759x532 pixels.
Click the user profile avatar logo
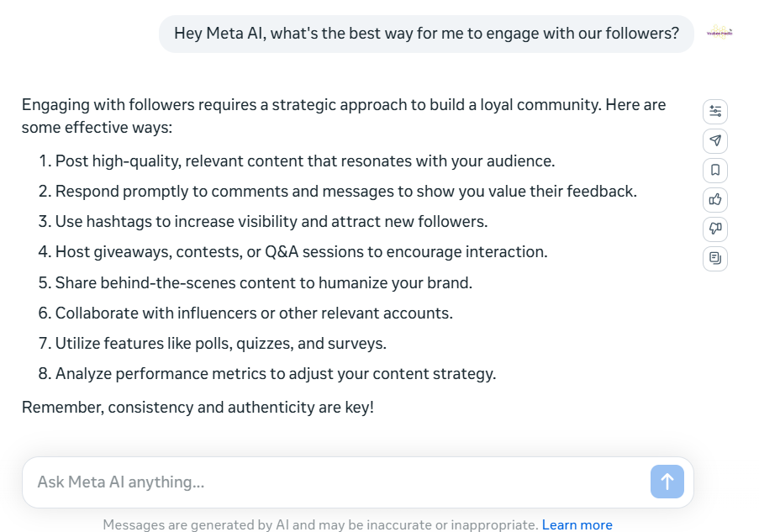point(719,33)
